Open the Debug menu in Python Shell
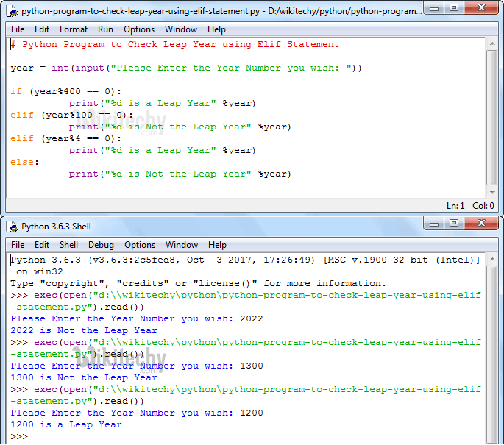The width and height of the screenshot is (504, 445). [102, 245]
